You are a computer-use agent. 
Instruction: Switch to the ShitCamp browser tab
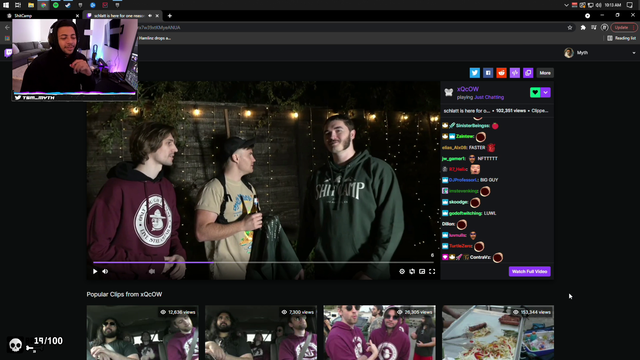[42, 16]
